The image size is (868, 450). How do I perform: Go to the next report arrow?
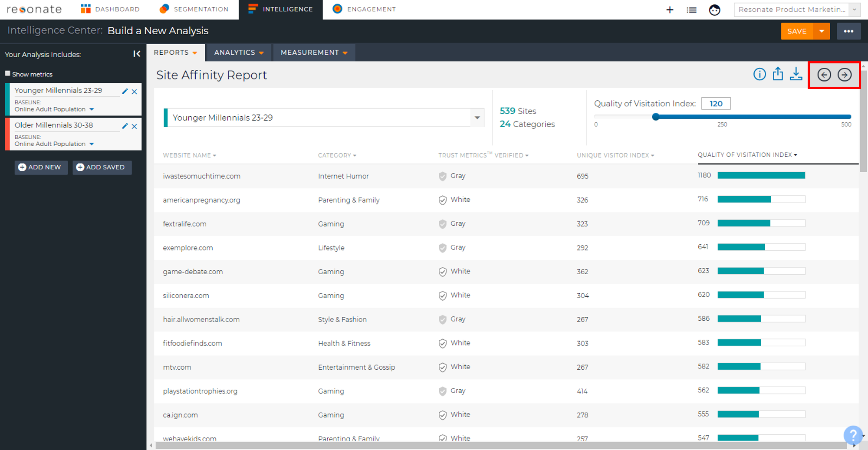tap(845, 75)
